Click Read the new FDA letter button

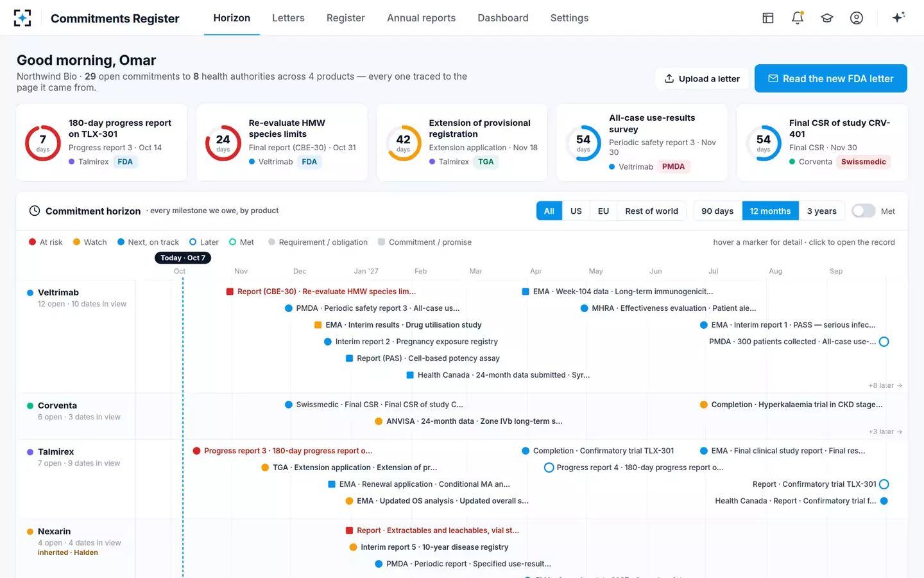pyautogui.click(x=830, y=78)
